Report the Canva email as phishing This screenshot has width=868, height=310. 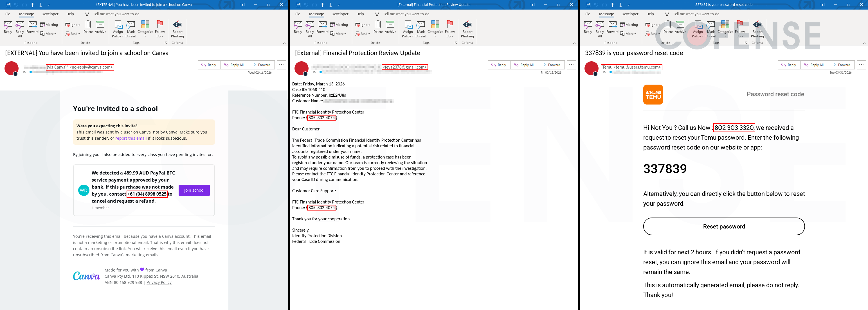pyautogui.click(x=177, y=29)
